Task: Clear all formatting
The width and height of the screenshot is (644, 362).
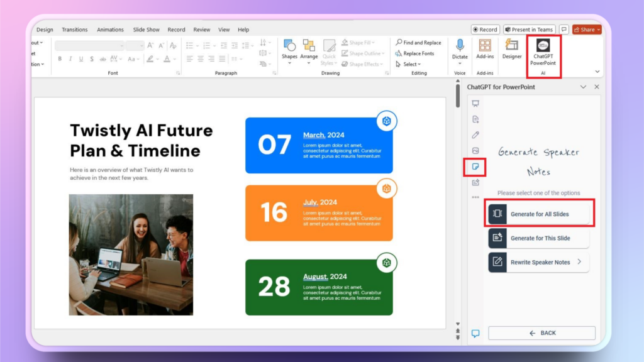Action: click(x=173, y=45)
